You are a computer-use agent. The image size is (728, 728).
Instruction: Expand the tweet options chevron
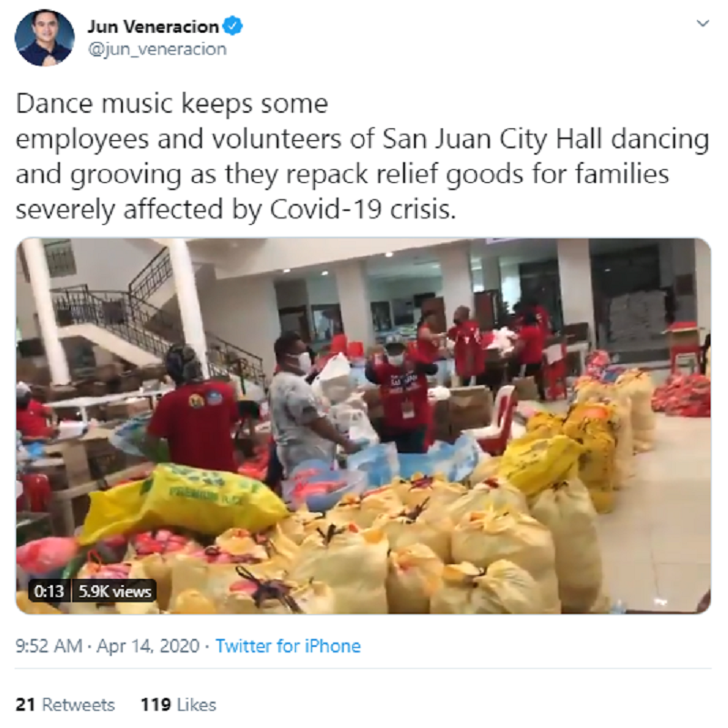703,24
